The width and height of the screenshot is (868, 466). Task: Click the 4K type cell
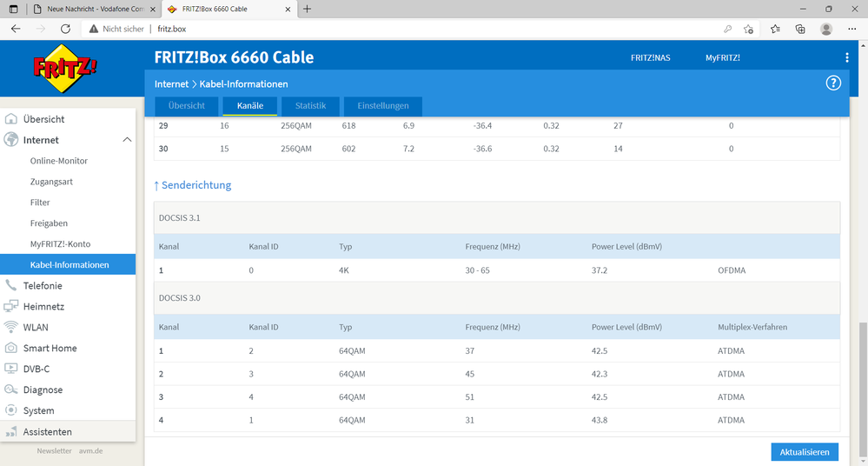coord(344,270)
